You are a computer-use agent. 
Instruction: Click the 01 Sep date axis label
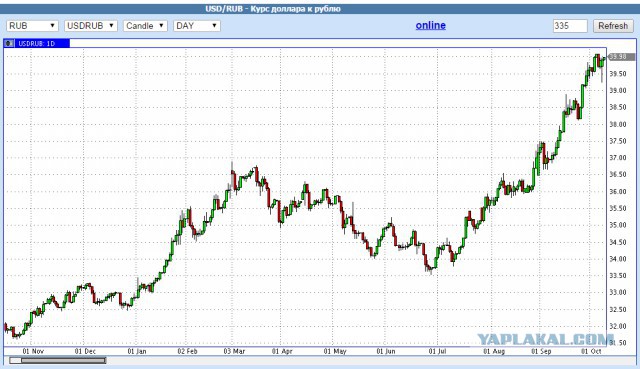[x=541, y=351]
